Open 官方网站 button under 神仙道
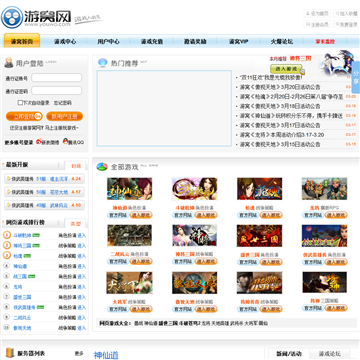This screenshot has width=360, height=360. click(x=118, y=215)
